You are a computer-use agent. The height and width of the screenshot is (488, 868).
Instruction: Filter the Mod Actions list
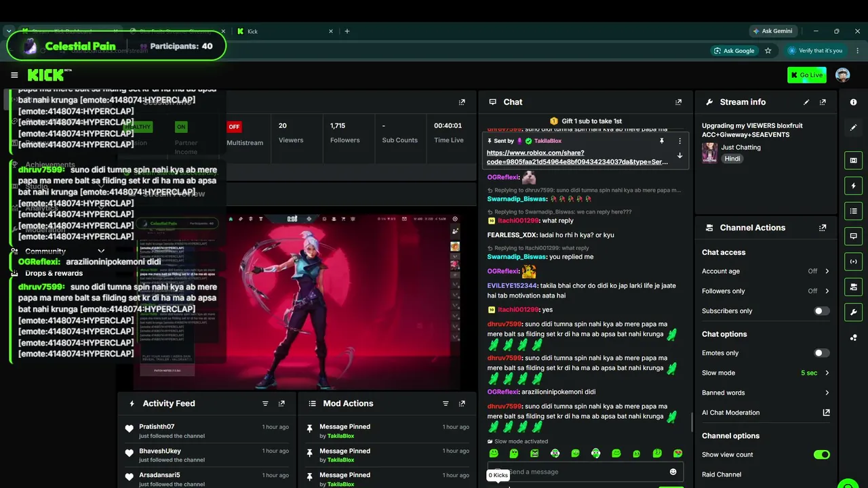(446, 403)
